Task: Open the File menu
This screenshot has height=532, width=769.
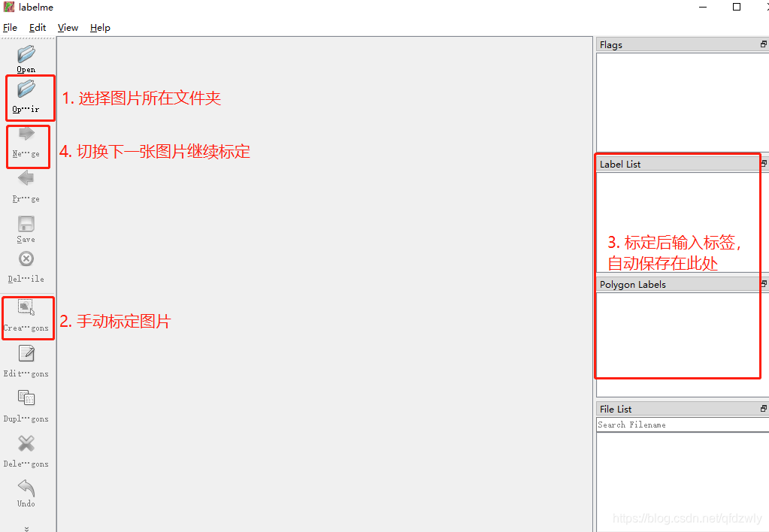Action: point(10,28)
